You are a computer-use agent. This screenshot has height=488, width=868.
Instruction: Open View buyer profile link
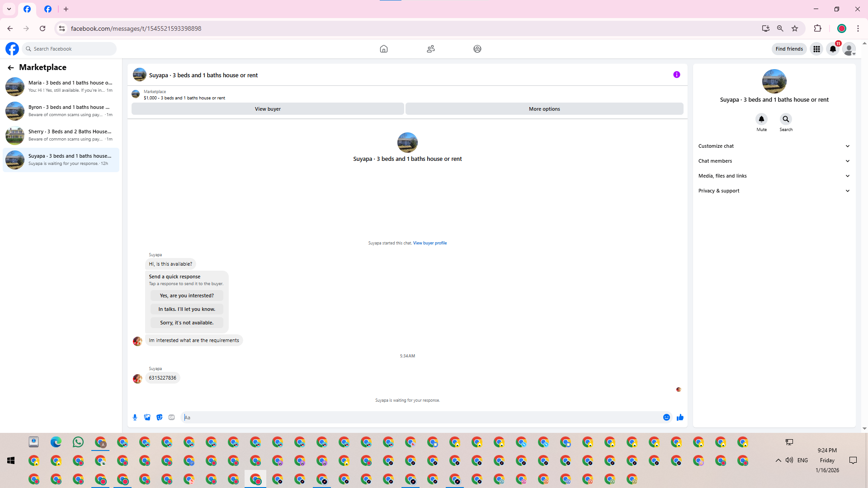429,243
